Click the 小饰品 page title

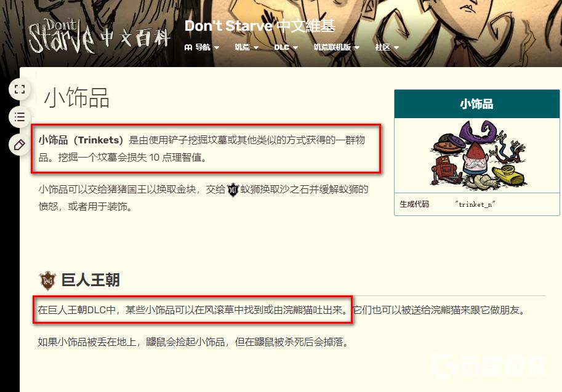click(x=77, y=98)
